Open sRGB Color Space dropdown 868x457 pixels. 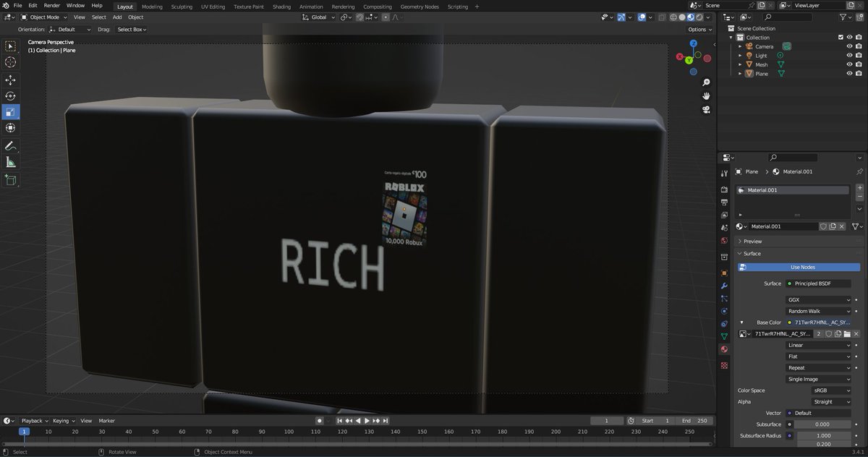(830, 390)
